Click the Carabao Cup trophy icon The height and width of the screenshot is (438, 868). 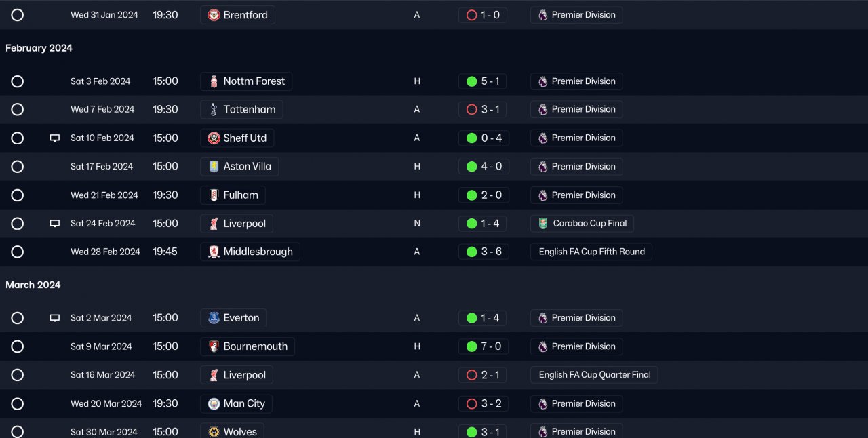click(x=543, y=223)
